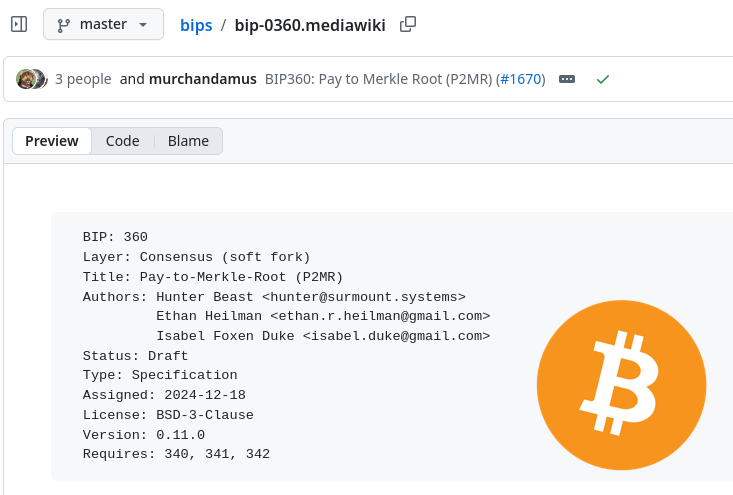Click 'License: BSD-3-Clause' line
This screenshot has width=733, height=495.
point(168,415)
